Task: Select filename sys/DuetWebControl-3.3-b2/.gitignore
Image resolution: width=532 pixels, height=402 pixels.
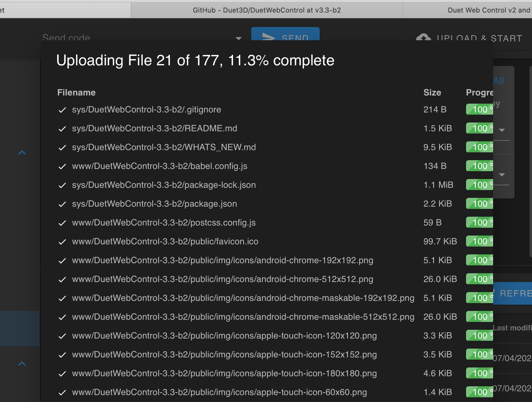Action: tap(146, 109)
